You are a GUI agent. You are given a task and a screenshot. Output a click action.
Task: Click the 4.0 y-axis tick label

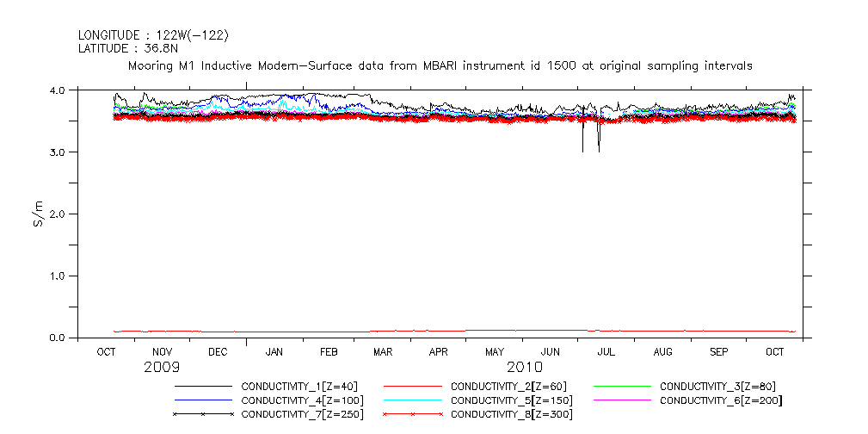click(58, 90)
